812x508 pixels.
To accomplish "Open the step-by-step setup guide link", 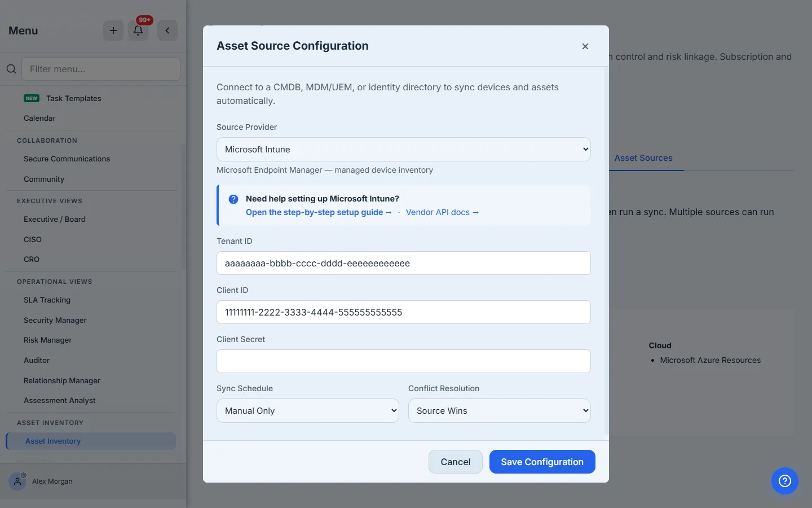I will (319, 212).
